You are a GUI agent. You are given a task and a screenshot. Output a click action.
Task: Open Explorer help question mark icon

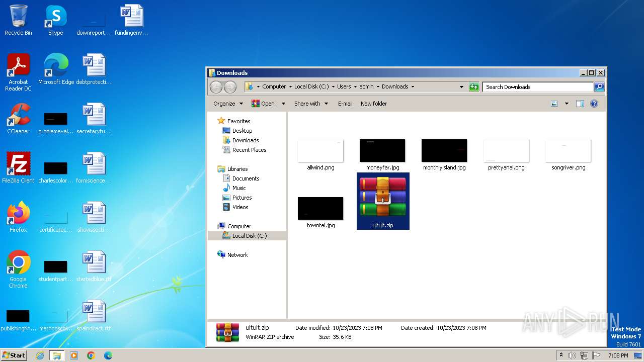tap(594, 104)
